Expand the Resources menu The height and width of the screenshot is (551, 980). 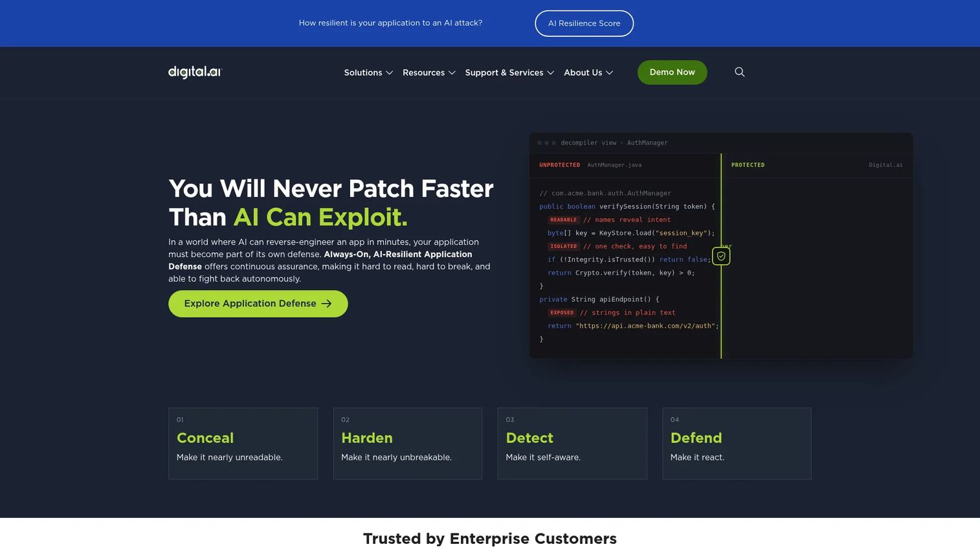(429, 73)
